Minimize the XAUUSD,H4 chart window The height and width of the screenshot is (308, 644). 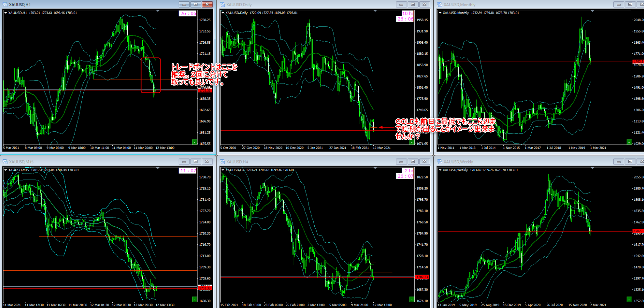pos(401,162)
